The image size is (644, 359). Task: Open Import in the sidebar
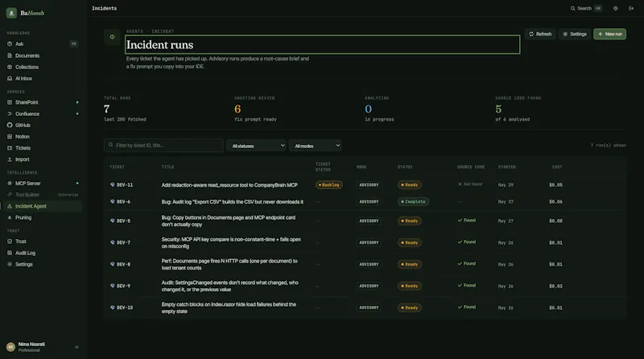22,159
